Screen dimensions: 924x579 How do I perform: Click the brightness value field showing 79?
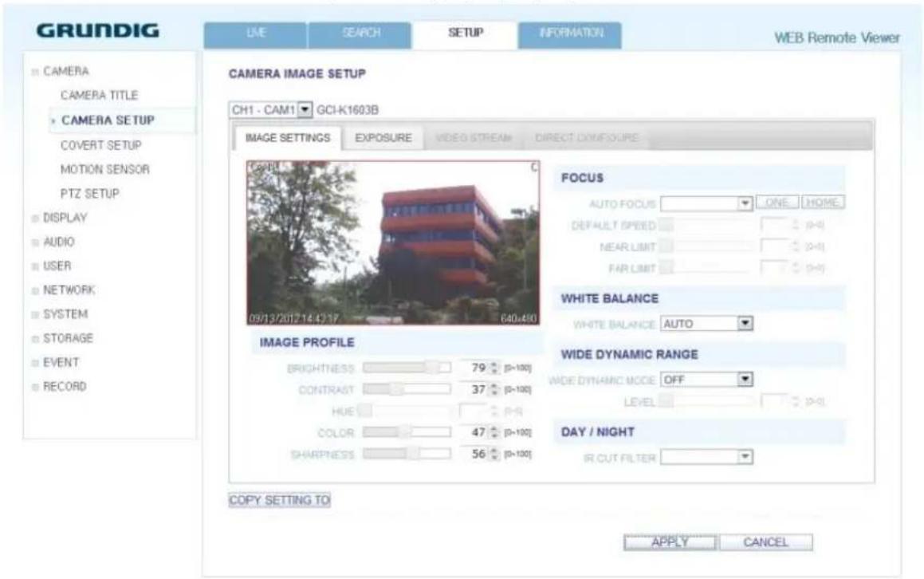point(475,368)
